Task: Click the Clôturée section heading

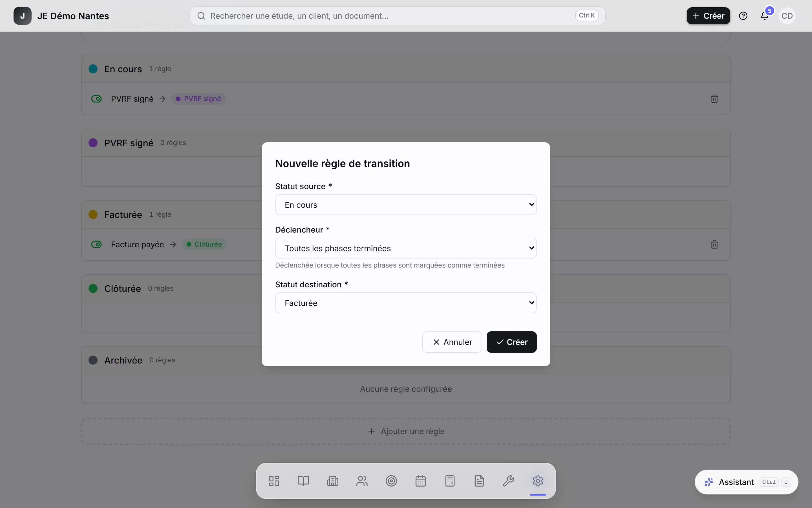Action: [122, 288]
